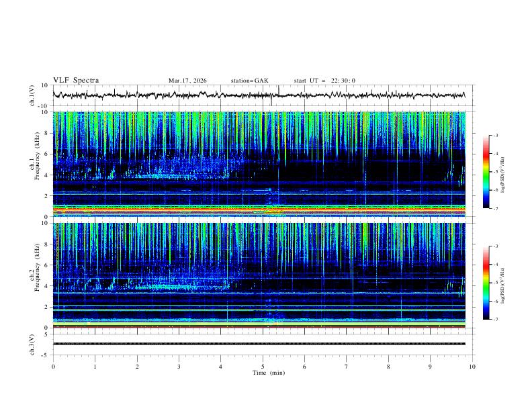Click the "9" minute tick label
The height and width of the screenshot is (411, 532).
[x=430, y=367]
